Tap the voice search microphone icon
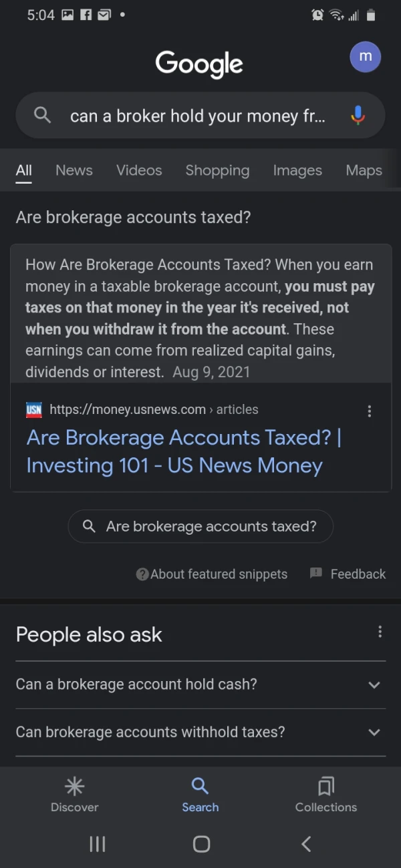 358,116
